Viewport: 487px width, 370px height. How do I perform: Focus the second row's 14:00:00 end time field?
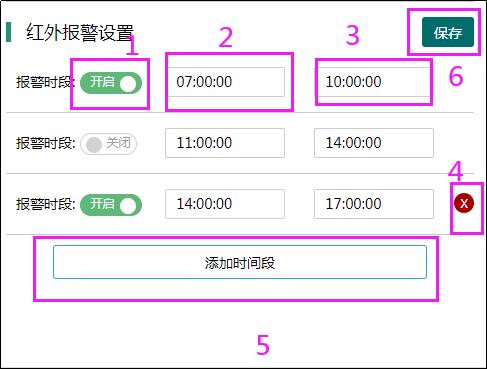374,143
